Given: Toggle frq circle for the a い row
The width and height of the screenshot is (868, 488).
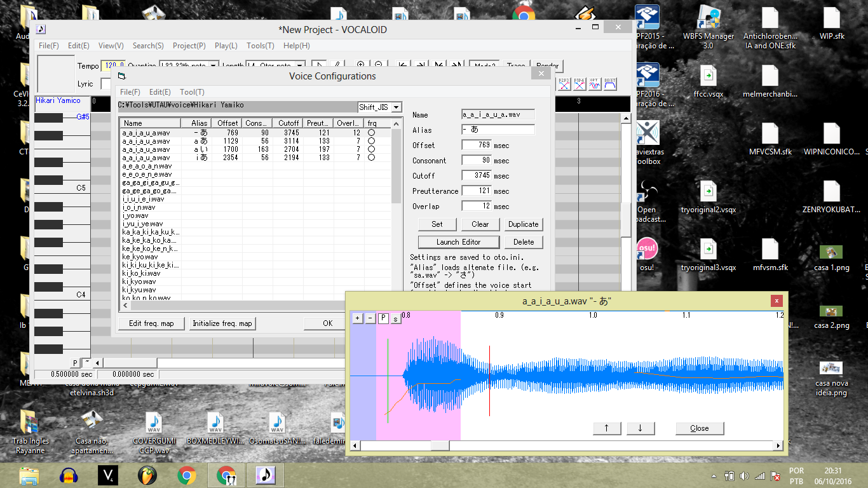Looking at the screenshot, I should (x=371, y=149).
